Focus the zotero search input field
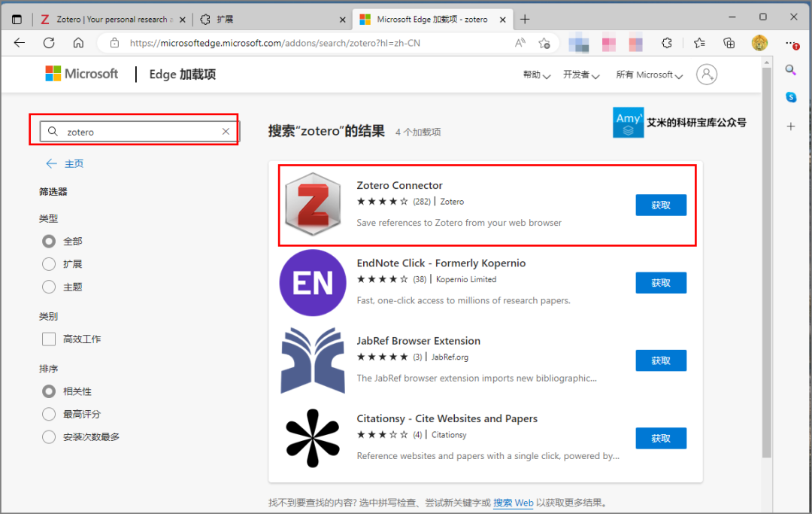This screenshot has width=812, height=514. pos(140,132)
